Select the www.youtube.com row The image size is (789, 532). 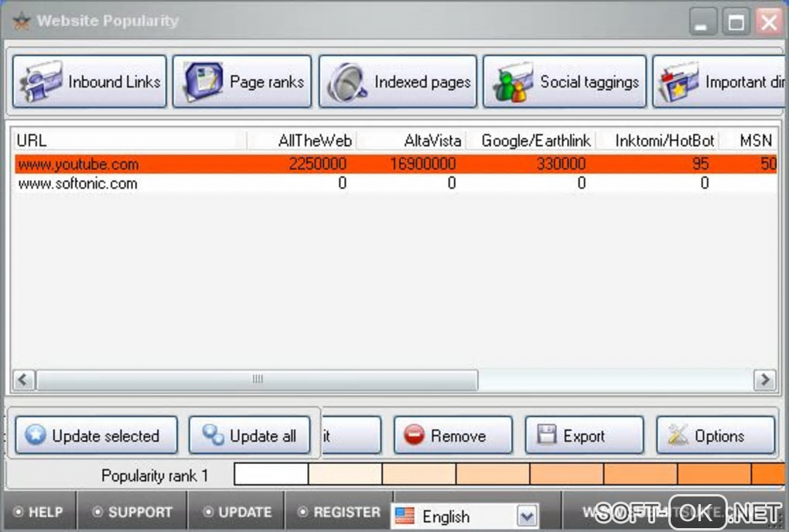tap(395, 164)
